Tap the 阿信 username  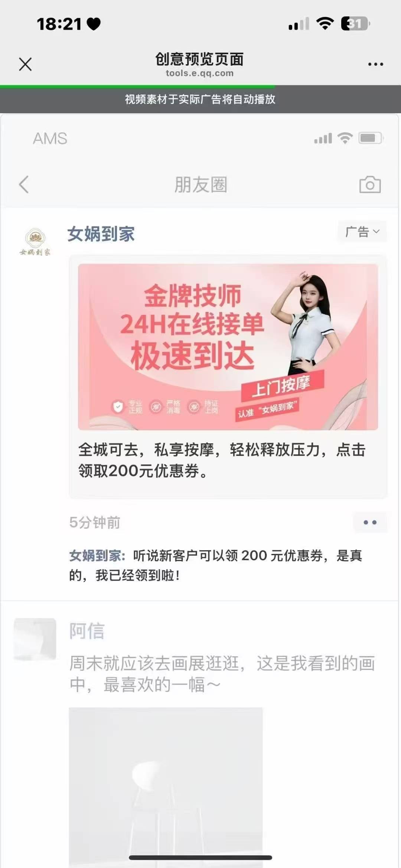point(87,631)
